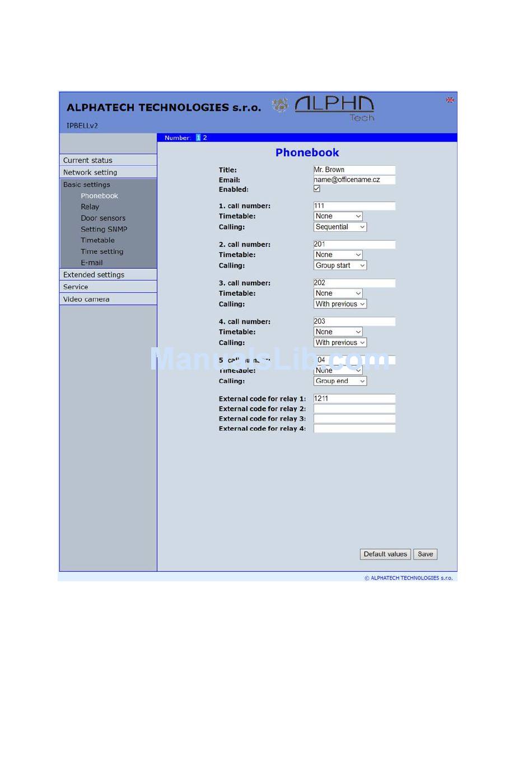532x779 pixels.
Task: Toggle the Enabled checkbox
Action: [317, 189]
